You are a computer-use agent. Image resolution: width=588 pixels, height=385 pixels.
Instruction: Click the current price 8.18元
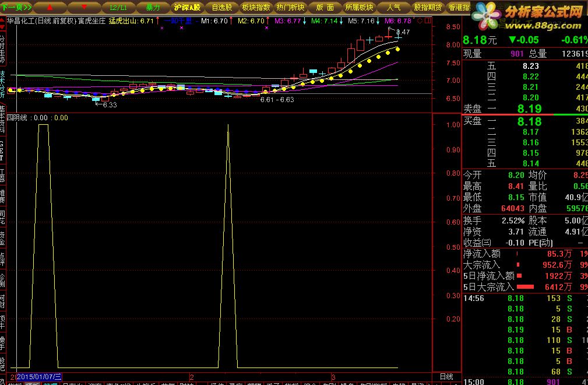tap(480, 40)
